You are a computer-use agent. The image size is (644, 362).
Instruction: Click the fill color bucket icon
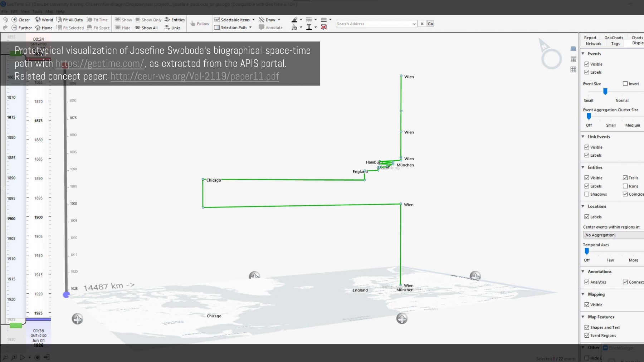tap(294, 27)
